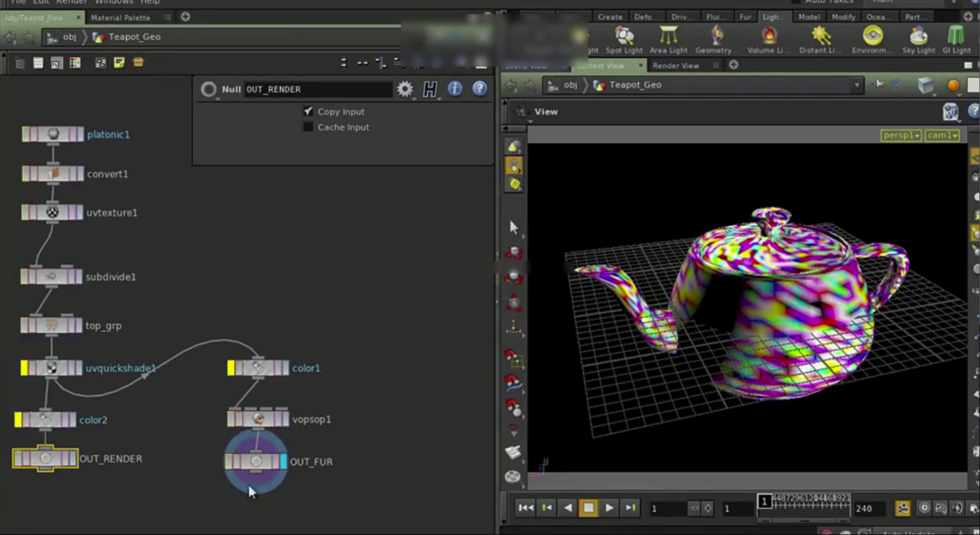Jump to first frame button
This screenshot has width=980, height=535.
point(526,508)
